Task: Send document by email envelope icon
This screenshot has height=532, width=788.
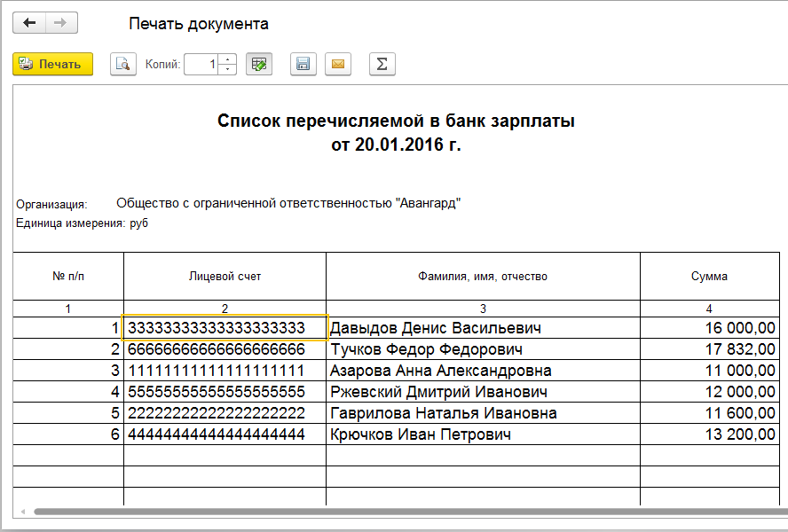Action: [x=337, y=64]
